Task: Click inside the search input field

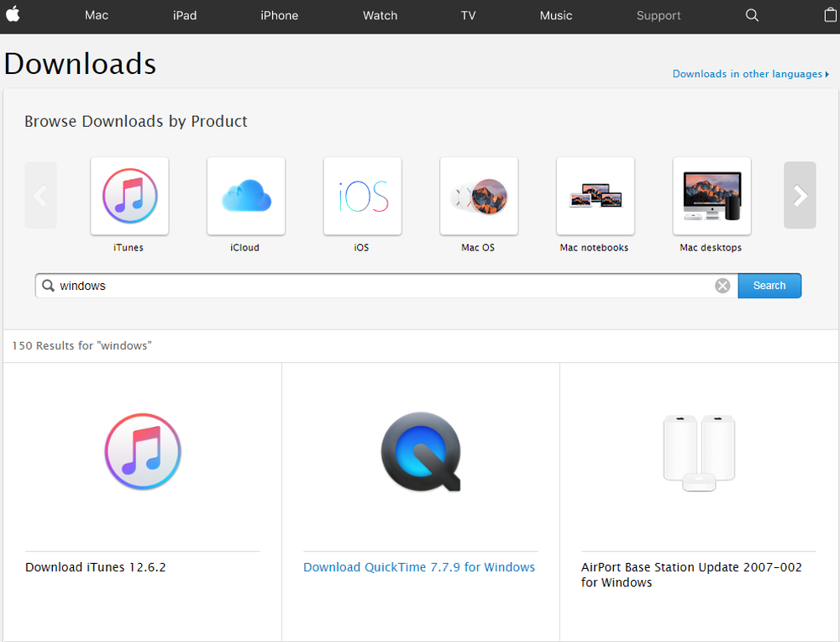Action: pyautogui.click(x=378, y=285)
